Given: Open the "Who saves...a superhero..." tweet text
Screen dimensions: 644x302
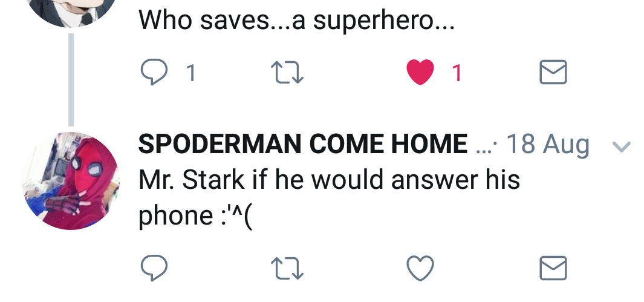Looking at the screenshot, I should click(296, 21).
